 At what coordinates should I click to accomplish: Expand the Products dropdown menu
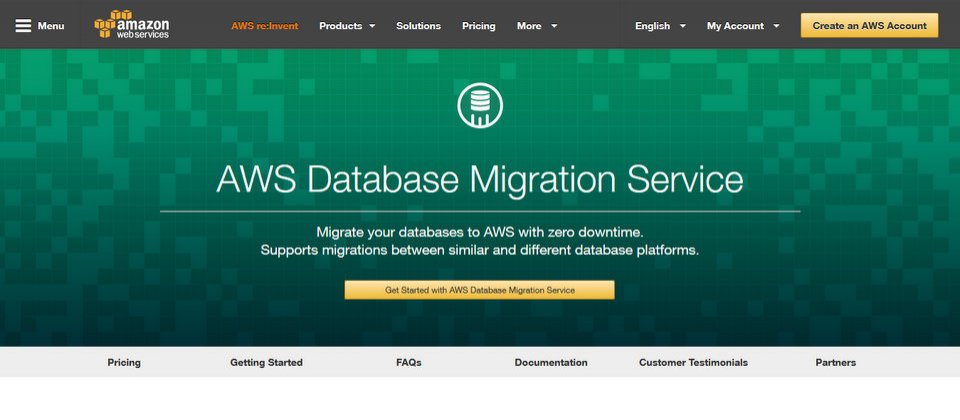tap(347, 26)
